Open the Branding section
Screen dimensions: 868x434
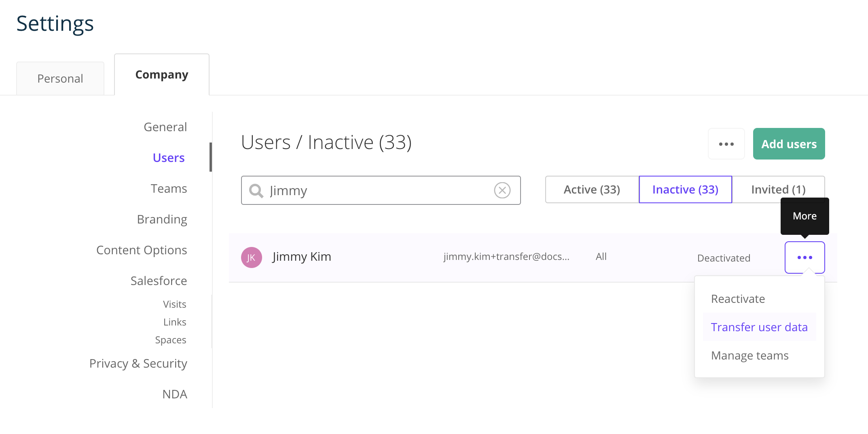click(x=162, y=219)
